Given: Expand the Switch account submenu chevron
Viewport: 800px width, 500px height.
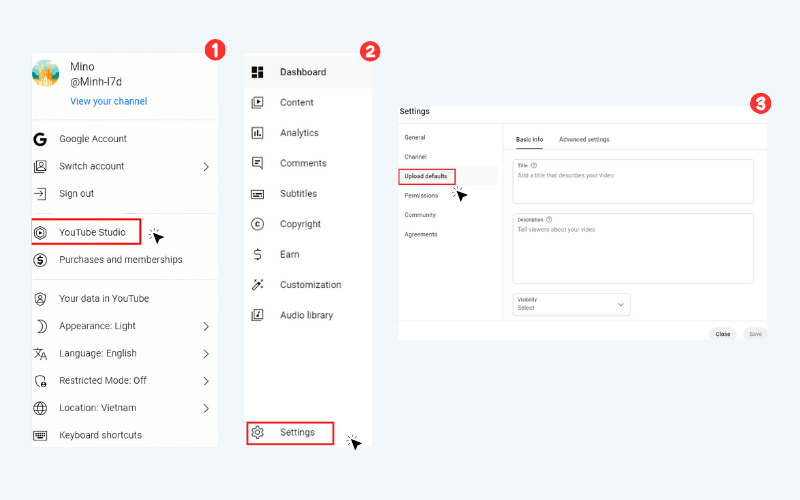Looking at the screenshot, I should [x=206, y=167].
